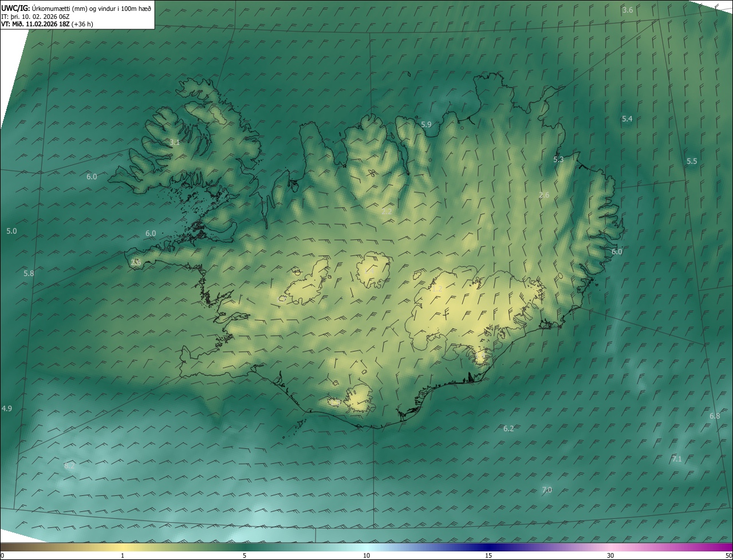
Task: Click the 4.9 value label on the map
Action: pos(7,409)
